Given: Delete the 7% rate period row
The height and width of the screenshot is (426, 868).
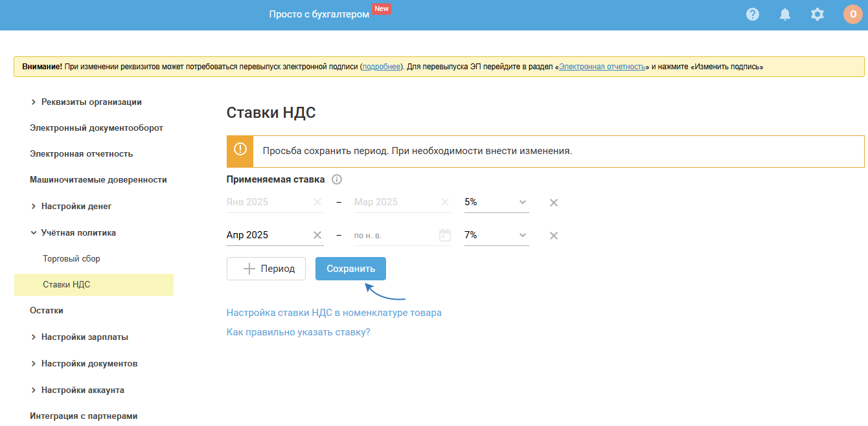Looking at the screenshot, I should 554,236.
